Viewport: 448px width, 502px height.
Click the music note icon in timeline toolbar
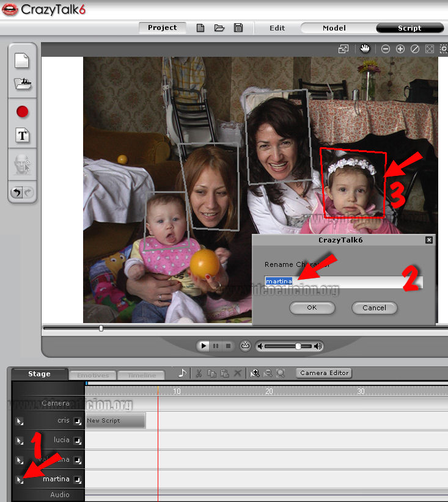[182, 373]
